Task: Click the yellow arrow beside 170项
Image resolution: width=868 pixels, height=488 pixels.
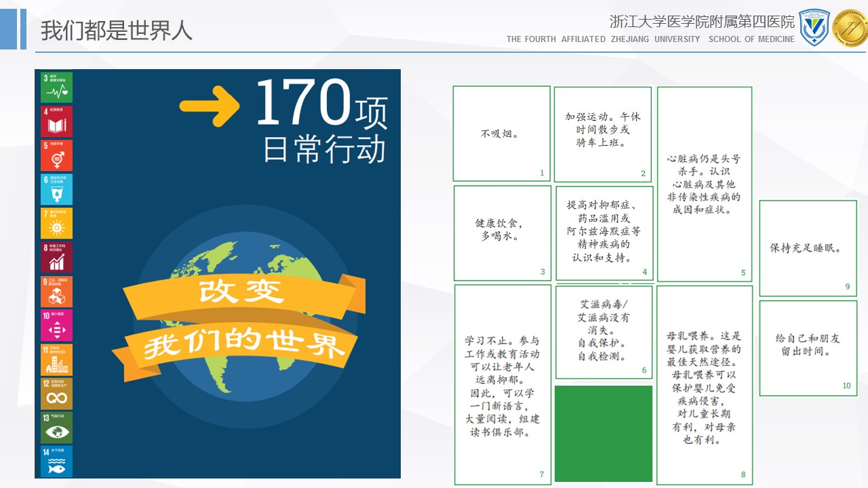Action: point(210,105)
